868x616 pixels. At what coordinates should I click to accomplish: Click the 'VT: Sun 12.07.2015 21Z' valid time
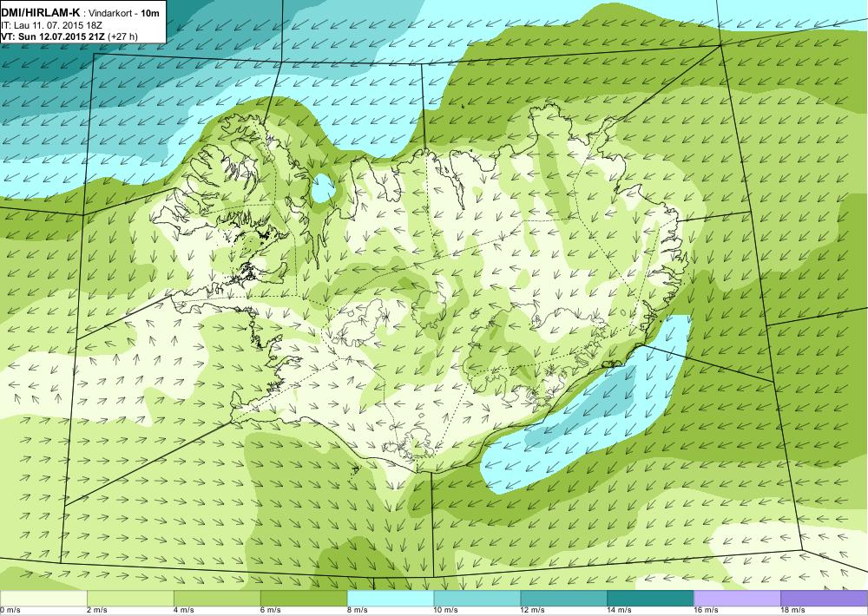pos(54,36)
